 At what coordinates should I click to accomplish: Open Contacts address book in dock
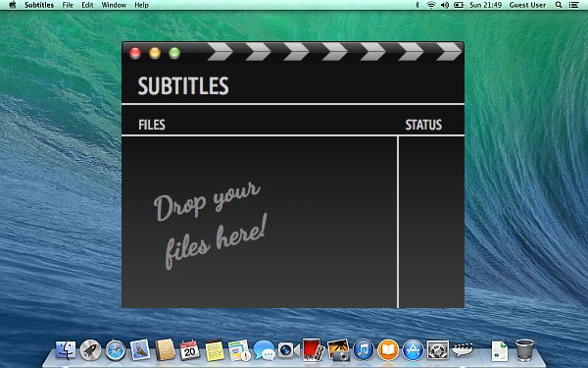(x=165, y=350)
